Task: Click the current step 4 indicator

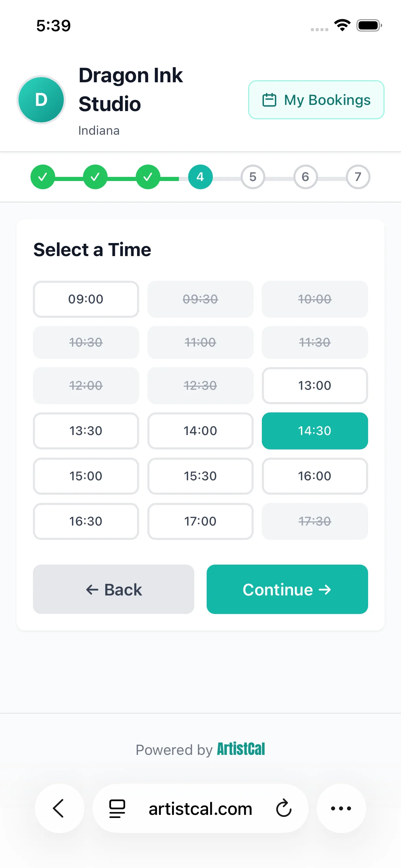Action: pos(200,177)
